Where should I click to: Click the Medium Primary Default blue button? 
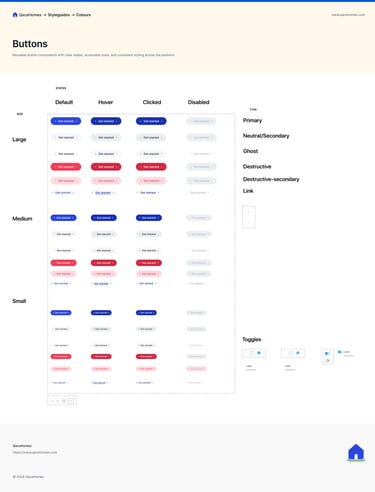point(63,218)
